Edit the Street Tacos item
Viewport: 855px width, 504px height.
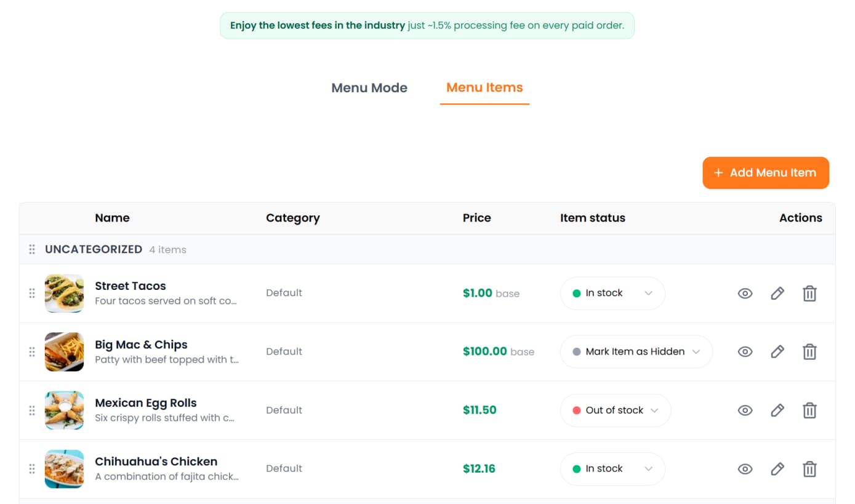(777, 294)
